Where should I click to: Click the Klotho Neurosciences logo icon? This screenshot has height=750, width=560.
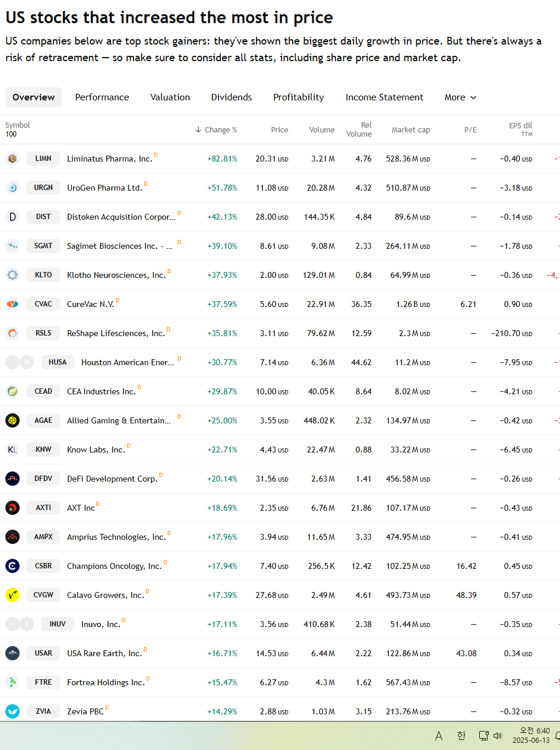click(12, 275)
